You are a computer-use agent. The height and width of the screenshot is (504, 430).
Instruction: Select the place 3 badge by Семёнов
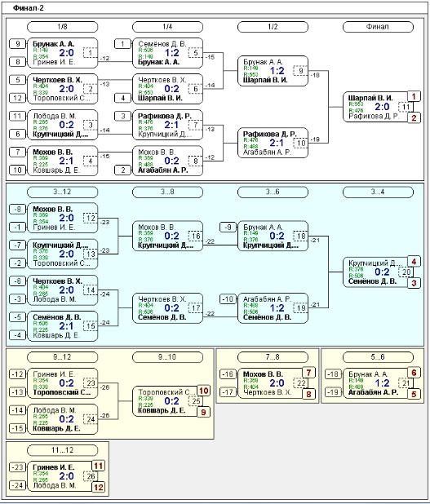pyautogui.click(x=414, y=283)
